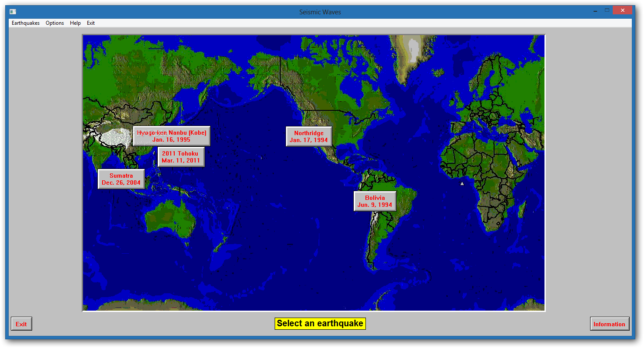Select the Bolivia Jun. 9, 1994 earthquake
Image resolution: width=644 pixels, height=348 pixels.
point(375,201)
